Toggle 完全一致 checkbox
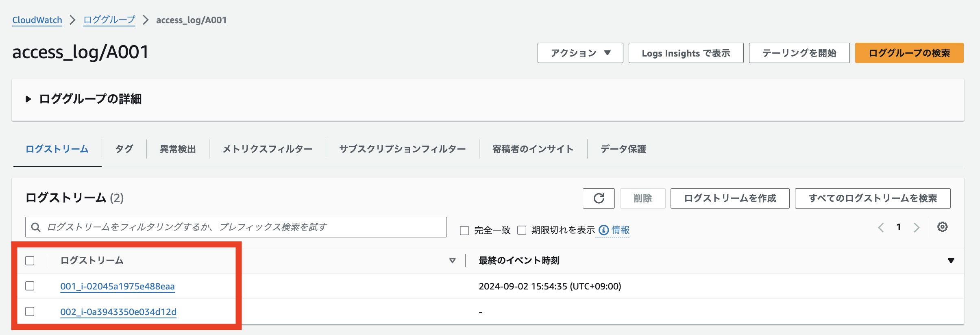Image resolution: width=980 pixels, height=335 pixels. tap(464, 231)
